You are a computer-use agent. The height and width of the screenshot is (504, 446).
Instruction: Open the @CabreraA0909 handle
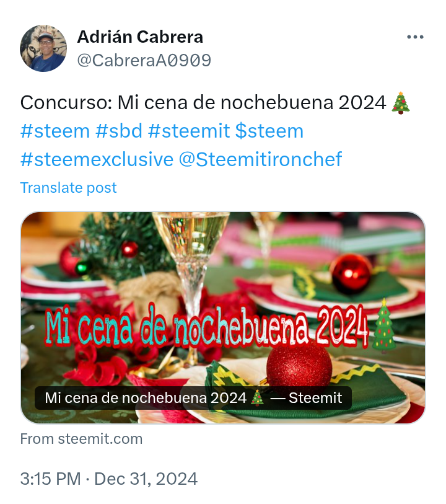144,60
